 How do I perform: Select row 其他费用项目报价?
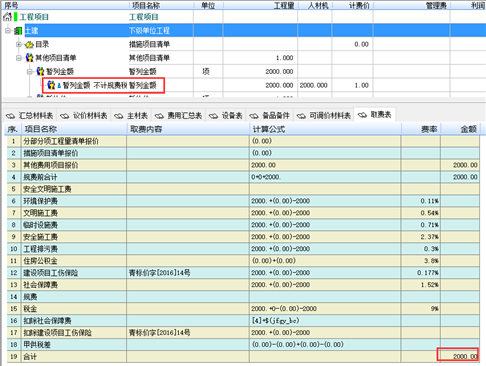tap(243, 165)
